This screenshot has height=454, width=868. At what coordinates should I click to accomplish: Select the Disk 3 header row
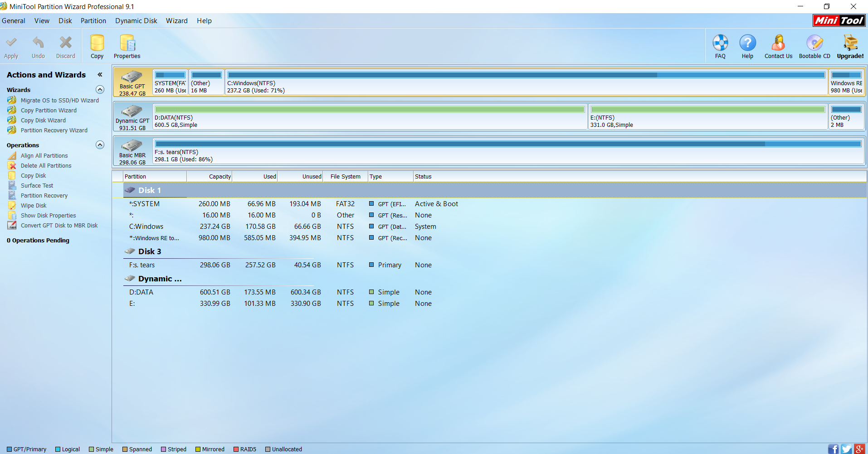tap(494, 251)
